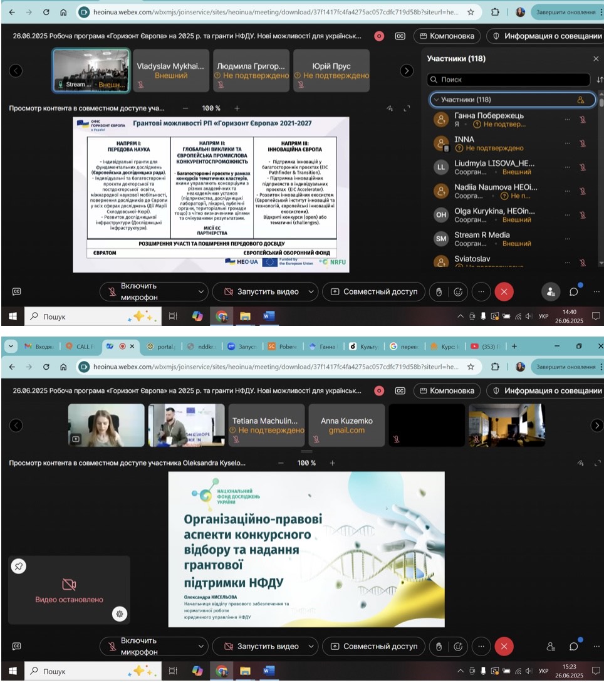Open the reactions smiley in the 14:40 window

pos(458,292)
